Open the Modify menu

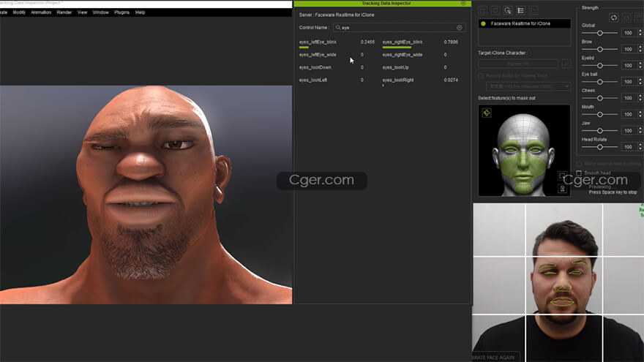coord(19,12)
